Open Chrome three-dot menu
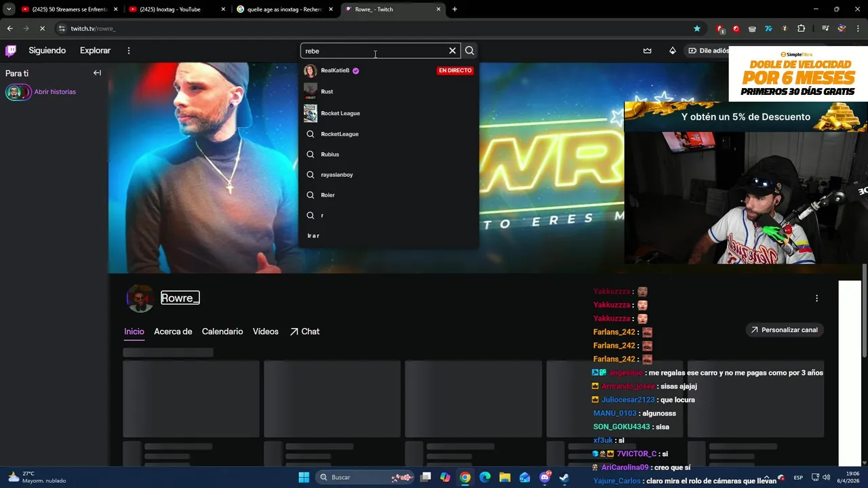 pyautogui.click(x=858, y=28)
